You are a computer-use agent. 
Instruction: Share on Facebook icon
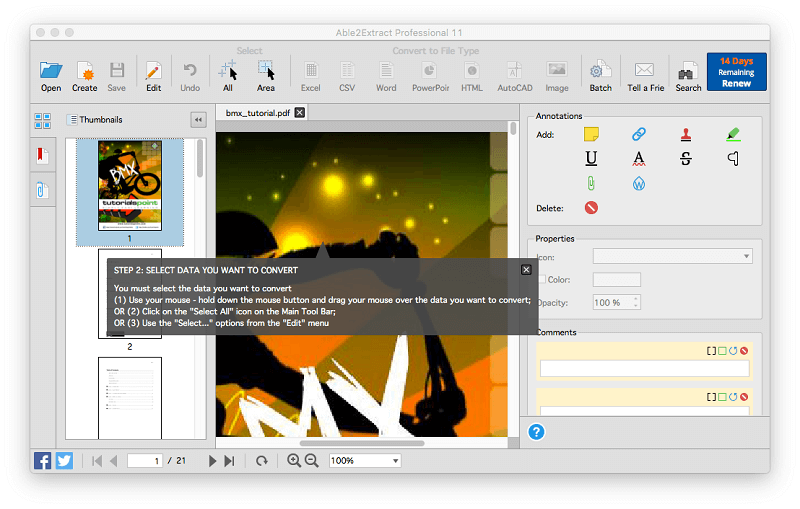pos(42,461)
